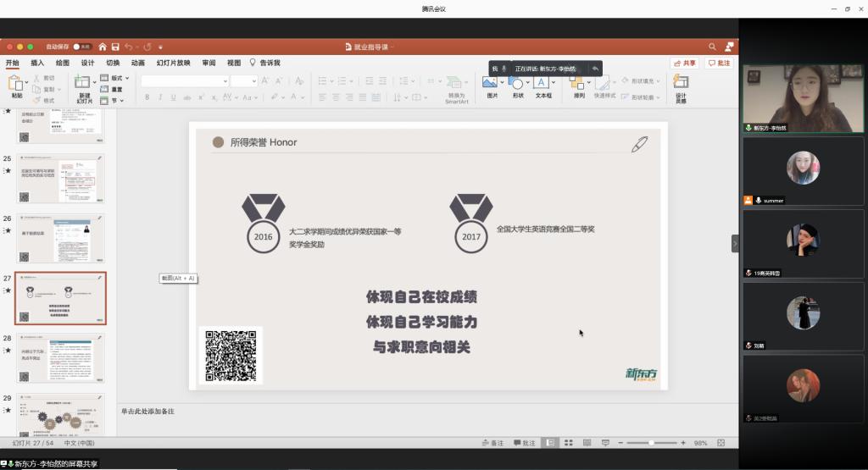
Task: Expand the 版式 layout dropdown
Action: [115, 79]
